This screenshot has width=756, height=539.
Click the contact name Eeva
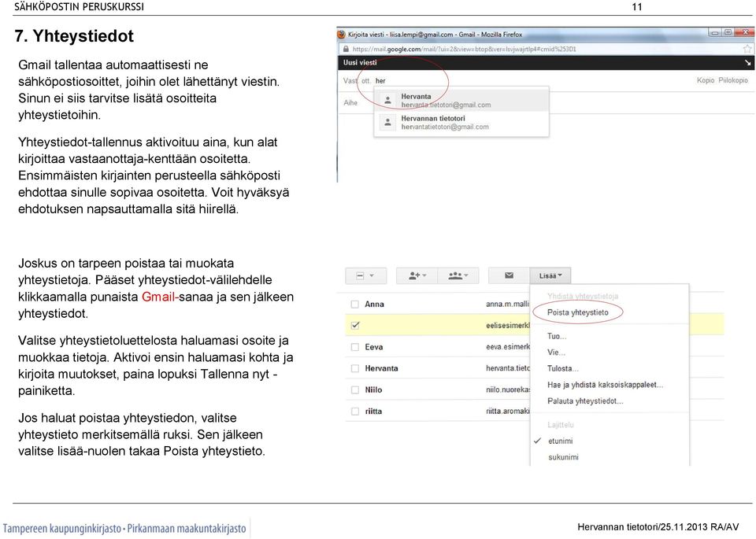[373, 347]
